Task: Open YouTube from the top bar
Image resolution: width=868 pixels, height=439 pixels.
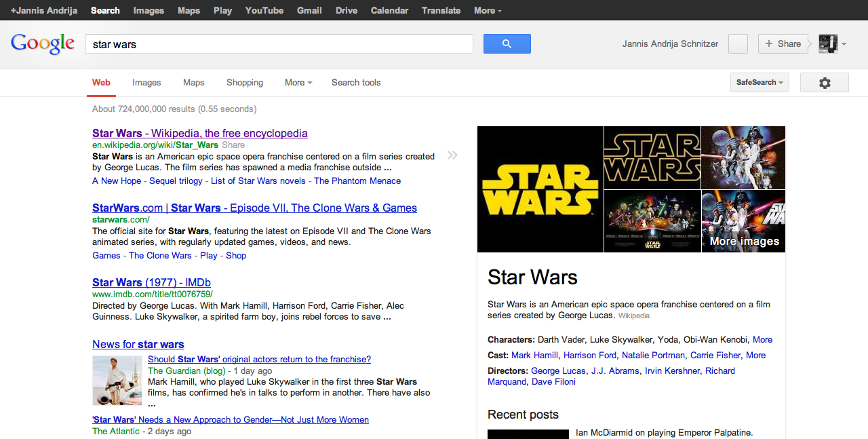Action: point(264,10)
